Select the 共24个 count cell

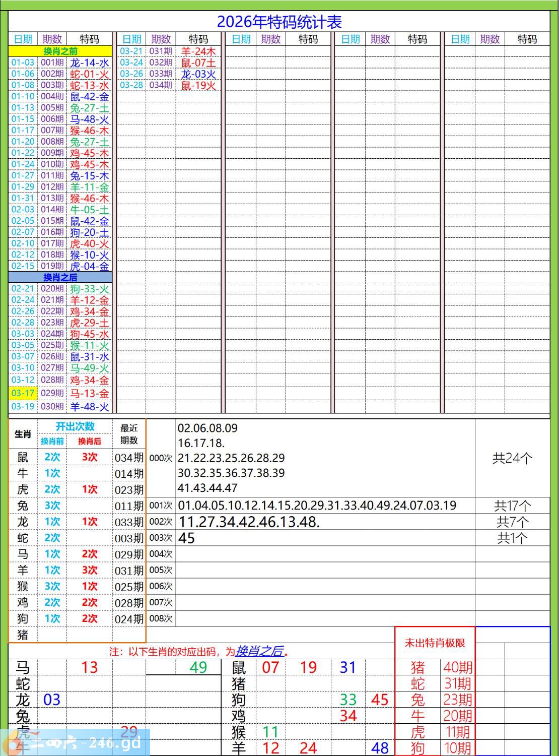click(512, 458)
